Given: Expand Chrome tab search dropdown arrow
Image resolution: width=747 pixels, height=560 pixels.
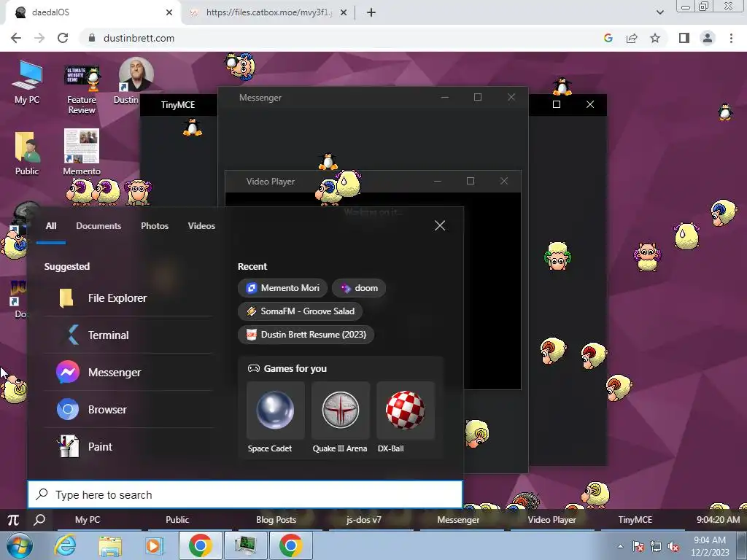Looking at the screenshot, I should (659, 13).
